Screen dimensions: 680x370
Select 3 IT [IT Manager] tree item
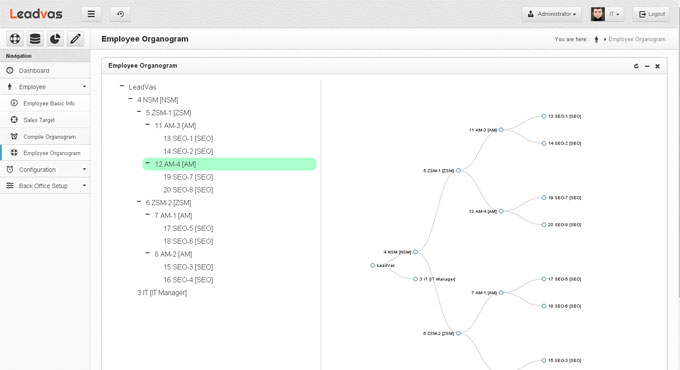tap(162, 292)
